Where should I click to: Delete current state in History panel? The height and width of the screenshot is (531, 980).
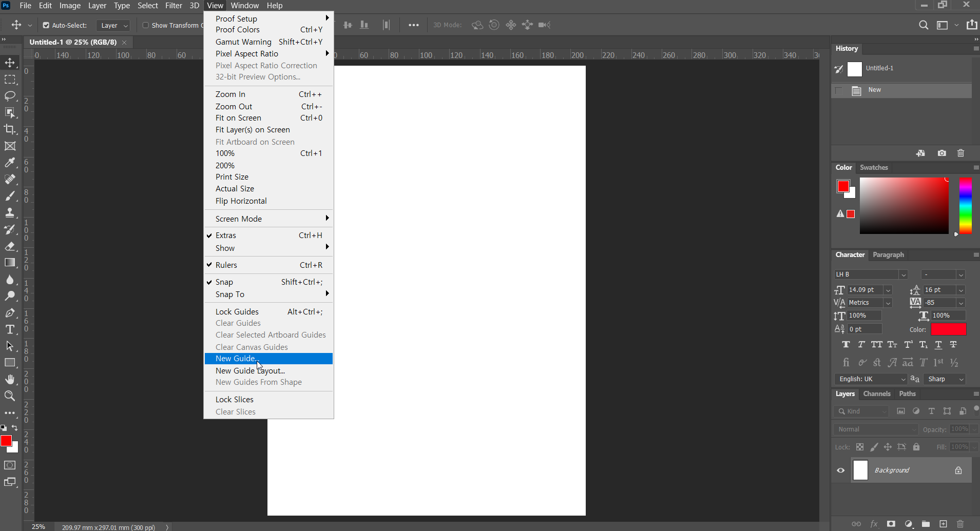(961, 153)
